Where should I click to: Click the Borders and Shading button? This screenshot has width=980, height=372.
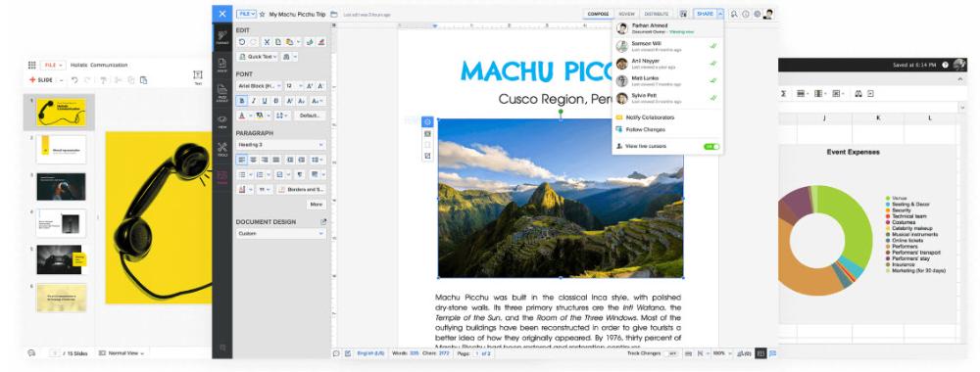pos(301,189)
